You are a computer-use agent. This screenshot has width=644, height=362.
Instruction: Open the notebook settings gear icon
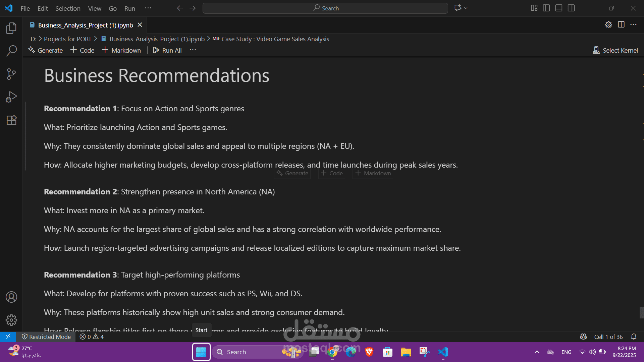coord(608,25)
